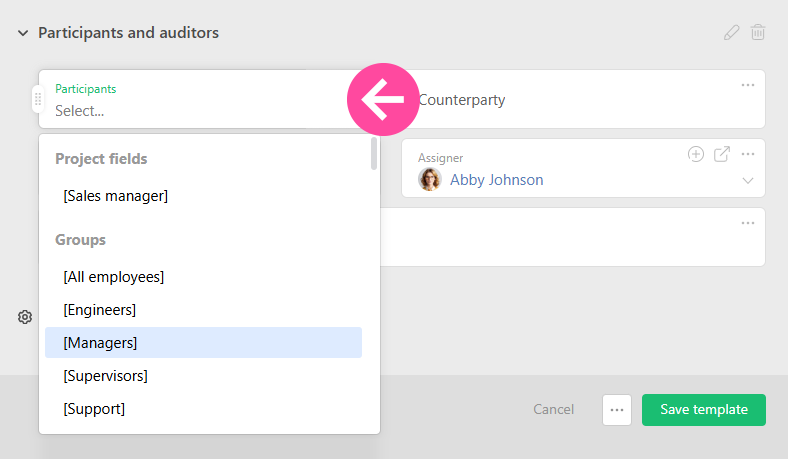The width and height of the screenshot is (788, 459).
Task: Click the Cancel button
Action: coord(553,410)
